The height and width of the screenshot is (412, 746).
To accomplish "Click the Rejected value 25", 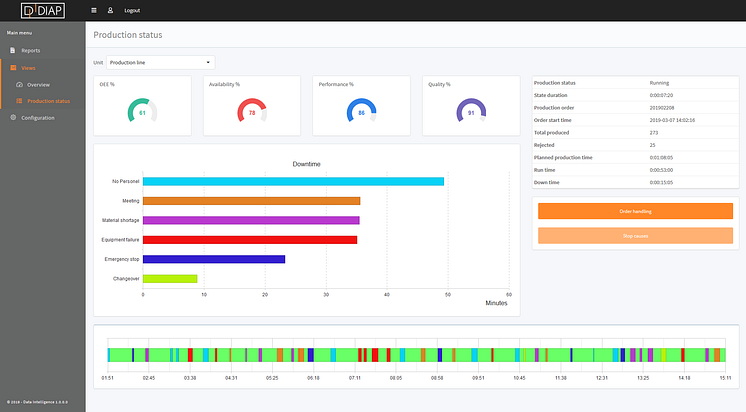I will point(652,145).
